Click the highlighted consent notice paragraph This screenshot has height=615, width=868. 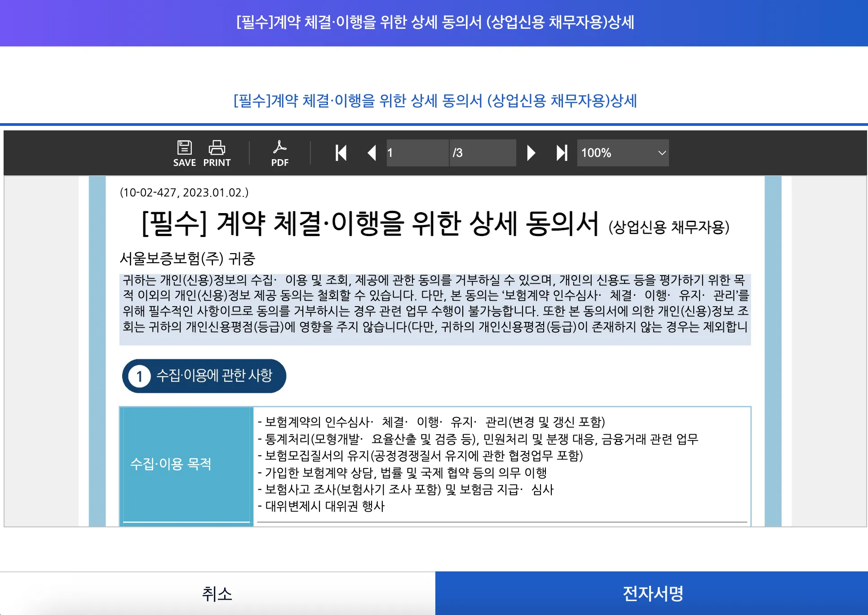click(435, 304)
